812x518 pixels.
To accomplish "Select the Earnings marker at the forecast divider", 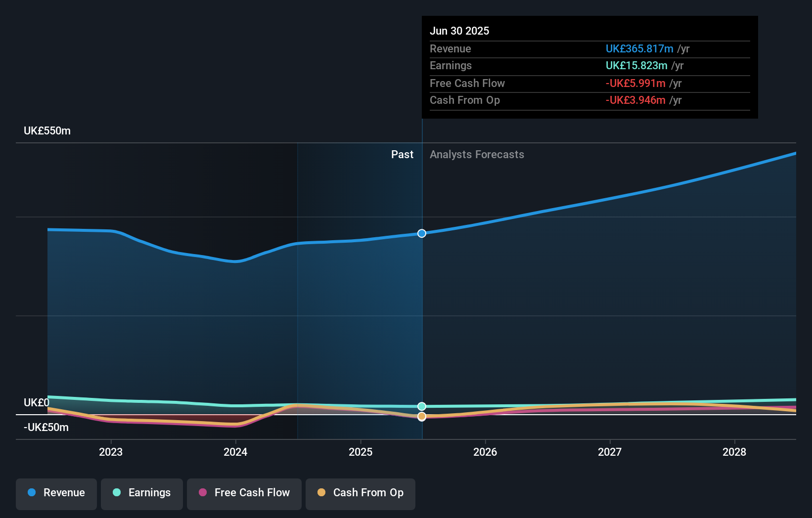I will [421, 406].
